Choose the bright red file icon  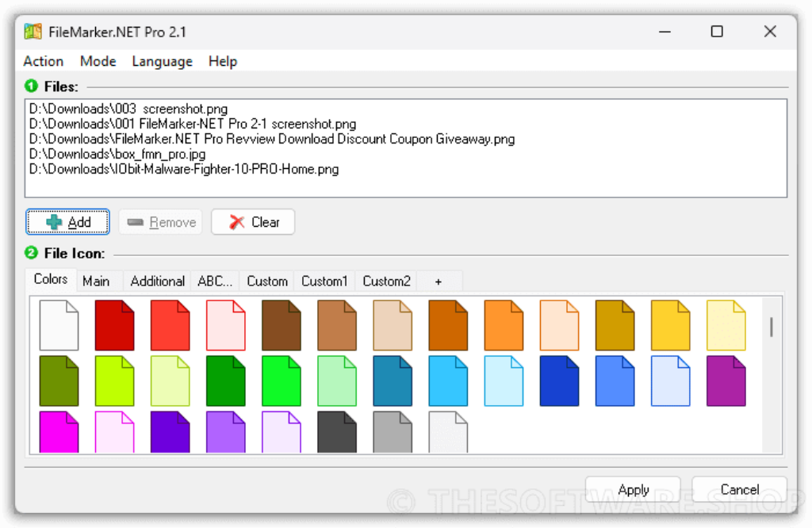tap(170, 326)
